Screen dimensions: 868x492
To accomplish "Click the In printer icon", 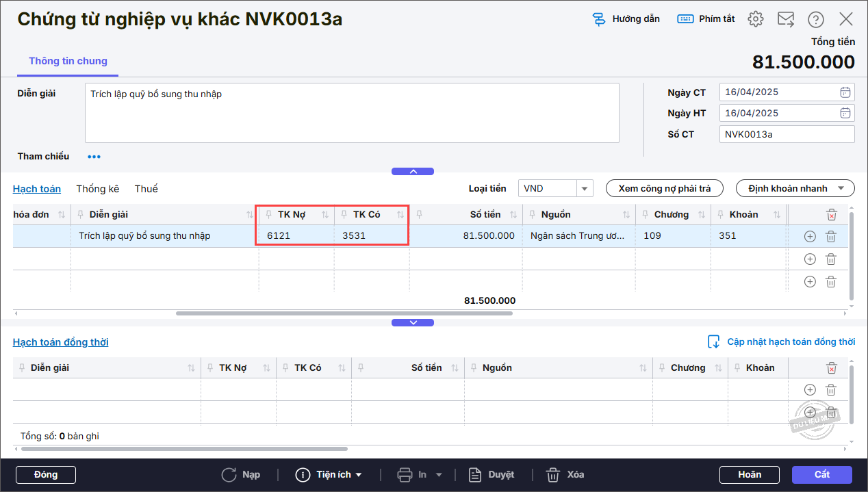I will click(405, 475).
